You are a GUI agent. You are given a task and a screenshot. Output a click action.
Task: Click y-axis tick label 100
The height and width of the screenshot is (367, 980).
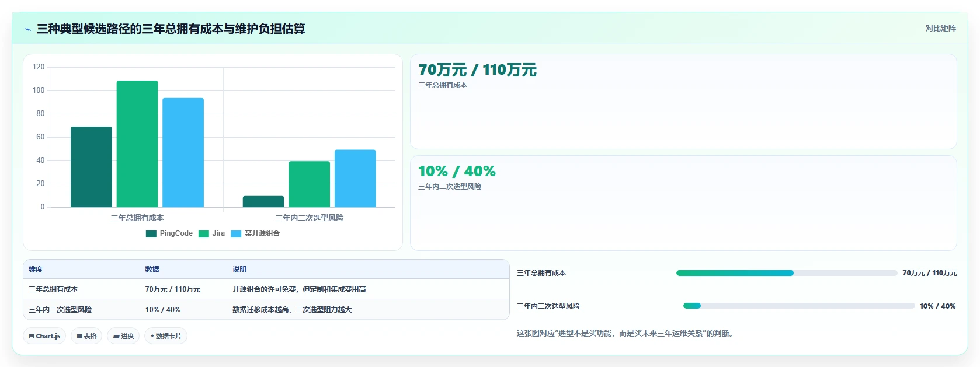click(39, 90)
